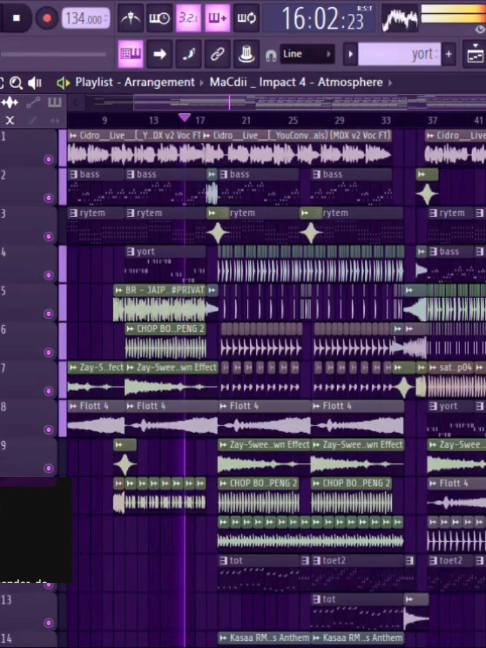
Task: Click the 134.000 tempo field
Action: click(86, 19)
